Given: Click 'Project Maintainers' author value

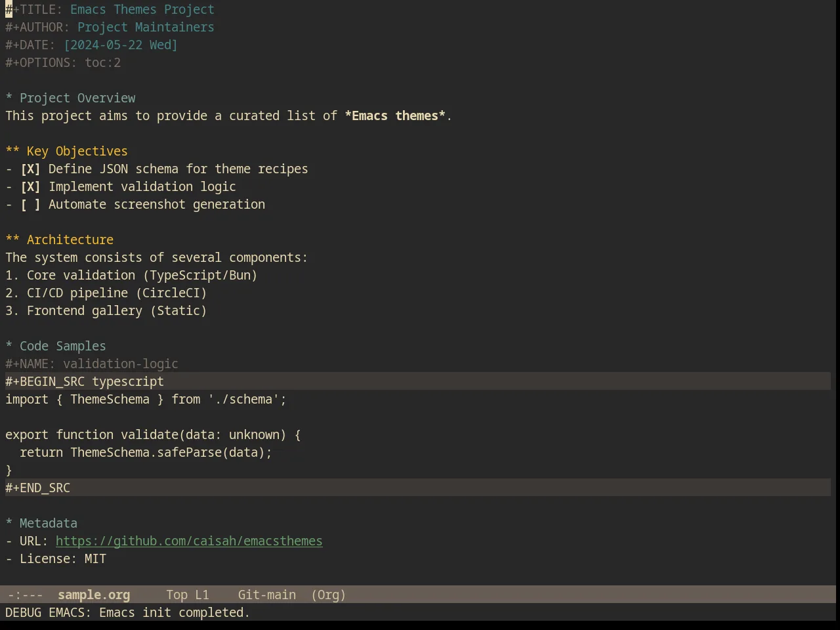Looking at the screenshot, I should coord(146,27).
